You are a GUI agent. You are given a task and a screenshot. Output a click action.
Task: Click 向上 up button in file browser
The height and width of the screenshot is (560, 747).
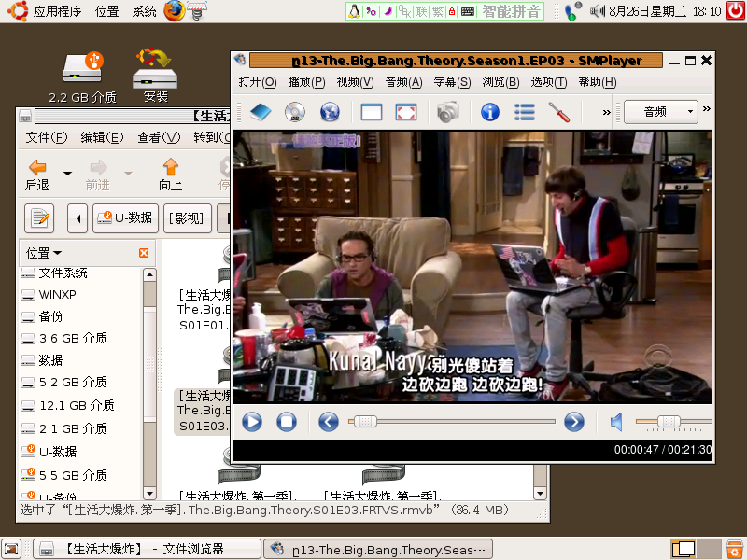coord(171,175)
